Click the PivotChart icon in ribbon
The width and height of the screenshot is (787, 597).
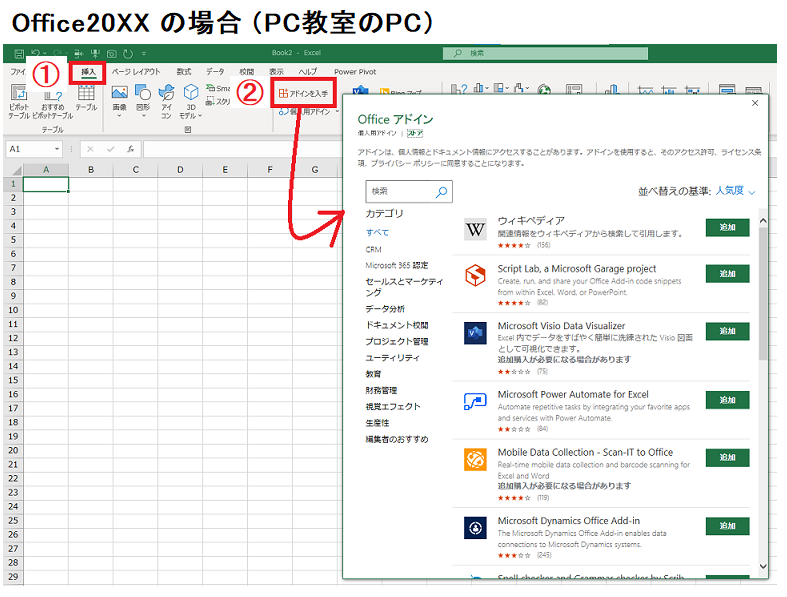tap(574, 90)
